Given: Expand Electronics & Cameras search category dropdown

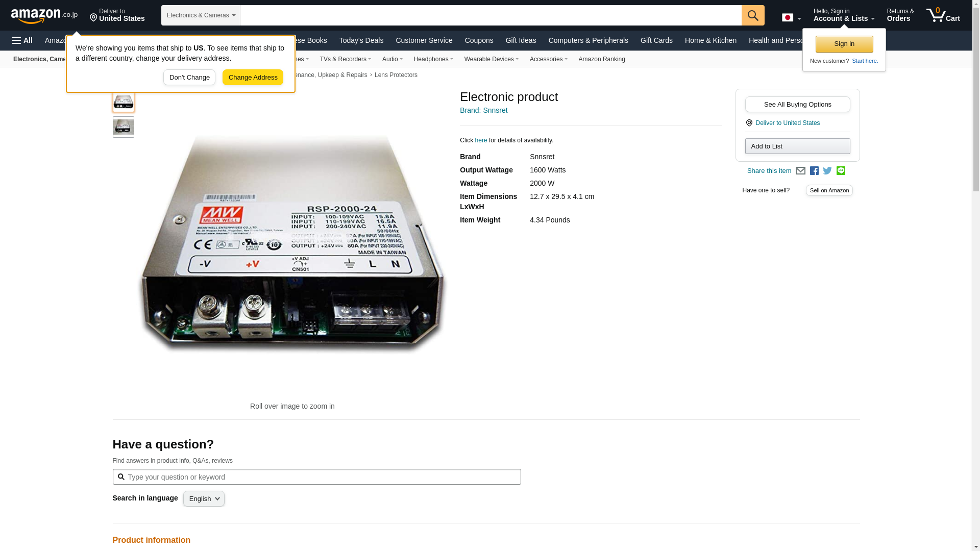Looking at the screenshot, I should (x=201, y=15).
